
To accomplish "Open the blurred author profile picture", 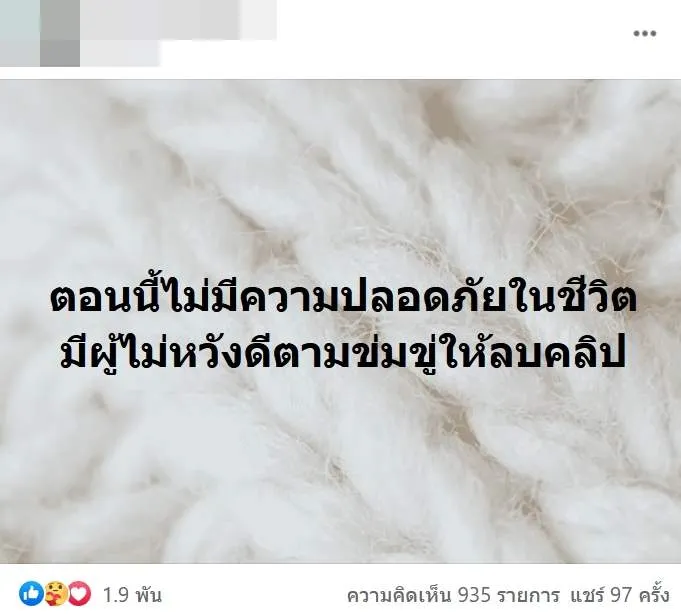I will pos(40,33).
